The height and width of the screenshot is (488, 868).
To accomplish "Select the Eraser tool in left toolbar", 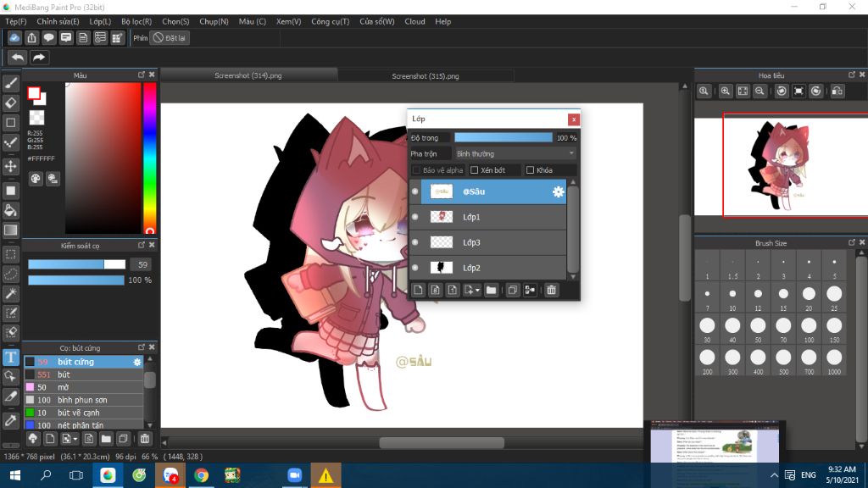I will tap(10, 103).
